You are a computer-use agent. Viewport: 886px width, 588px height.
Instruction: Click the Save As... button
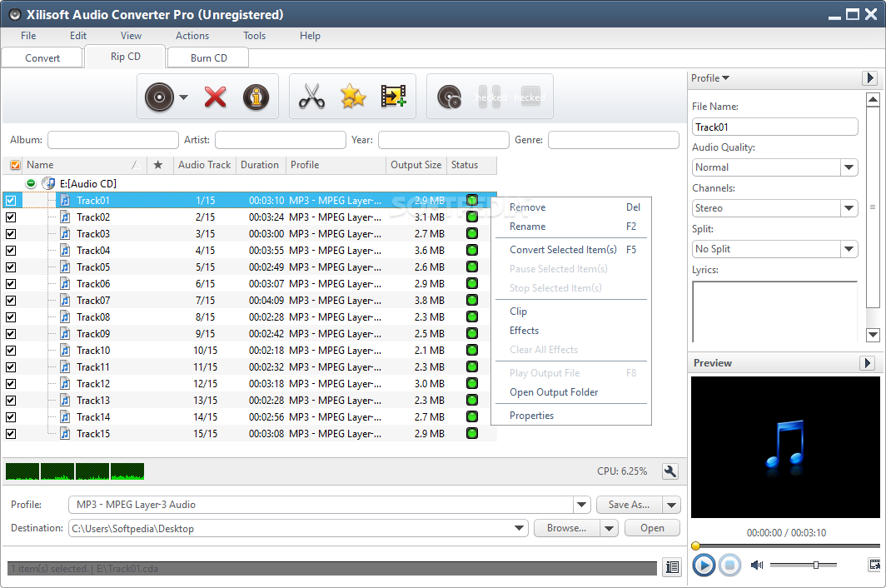(x=629, y=505)
